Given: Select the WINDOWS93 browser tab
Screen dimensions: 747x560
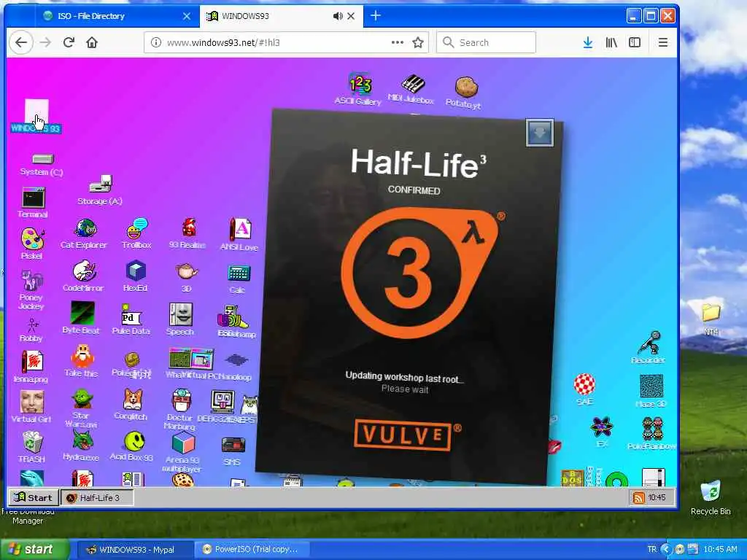Looking at the screenshot, I should click(x=267, y=16).
